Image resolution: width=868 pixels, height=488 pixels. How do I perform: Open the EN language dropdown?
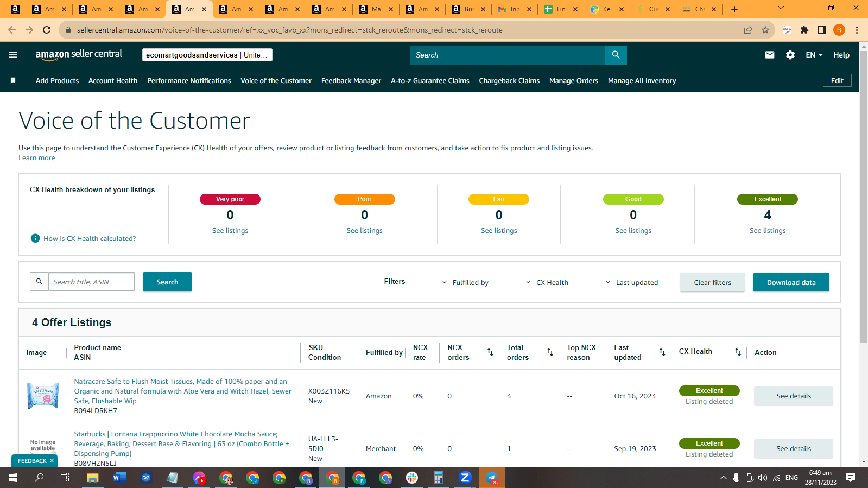(814, 55)
